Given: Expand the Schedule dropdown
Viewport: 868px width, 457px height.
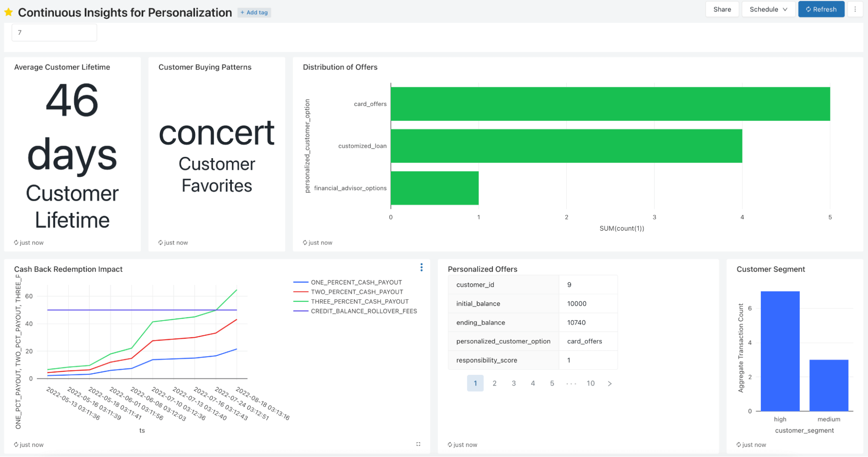Looking at the screenshot, I should point(768,9).
